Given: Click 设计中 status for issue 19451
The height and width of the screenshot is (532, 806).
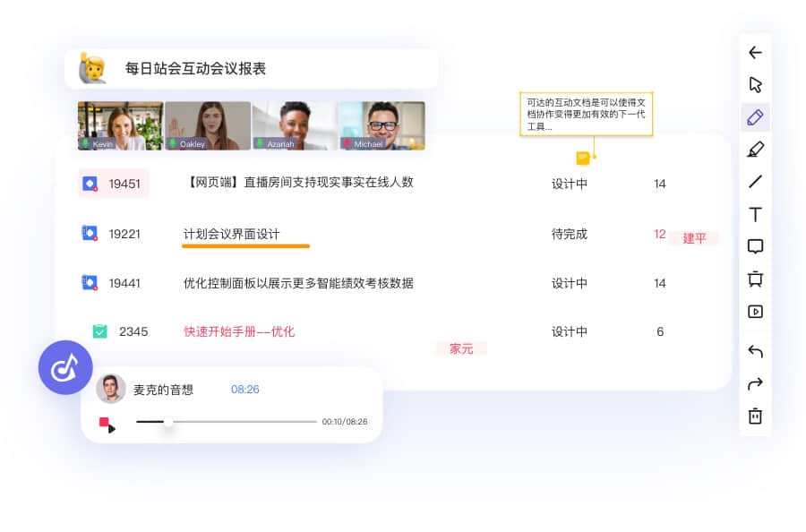Looking at the screenshot, I should (x=570, y=184).
